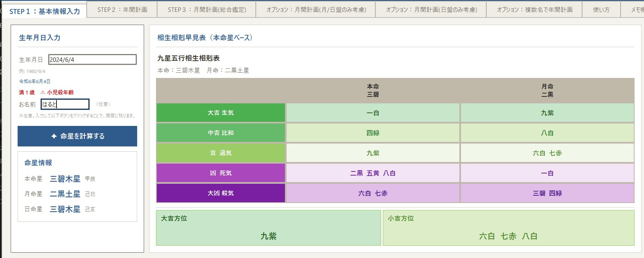The height and width of the screenshot is (258, 644).
Task: Click the 生年月日 date input field
Action: pos(93,59)
